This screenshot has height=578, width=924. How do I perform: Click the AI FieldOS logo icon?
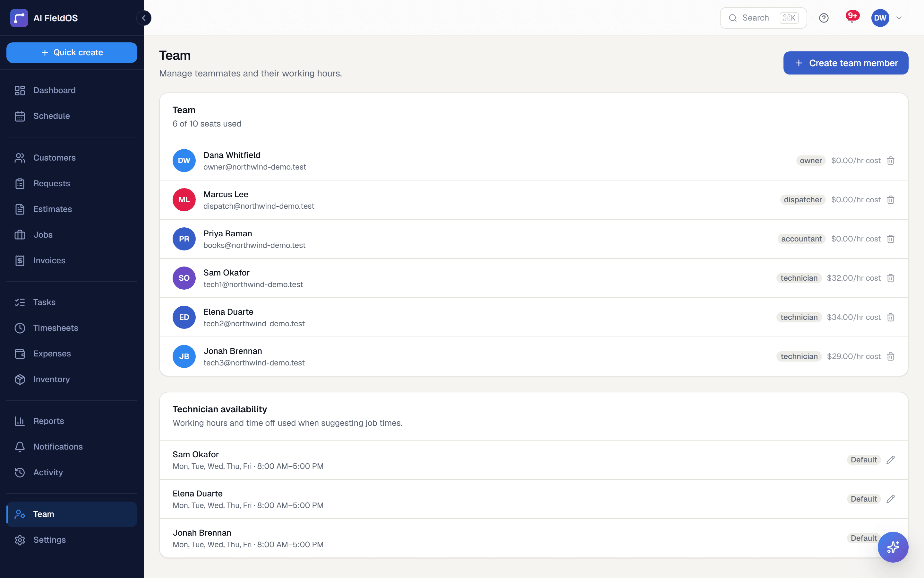point(19,18)
